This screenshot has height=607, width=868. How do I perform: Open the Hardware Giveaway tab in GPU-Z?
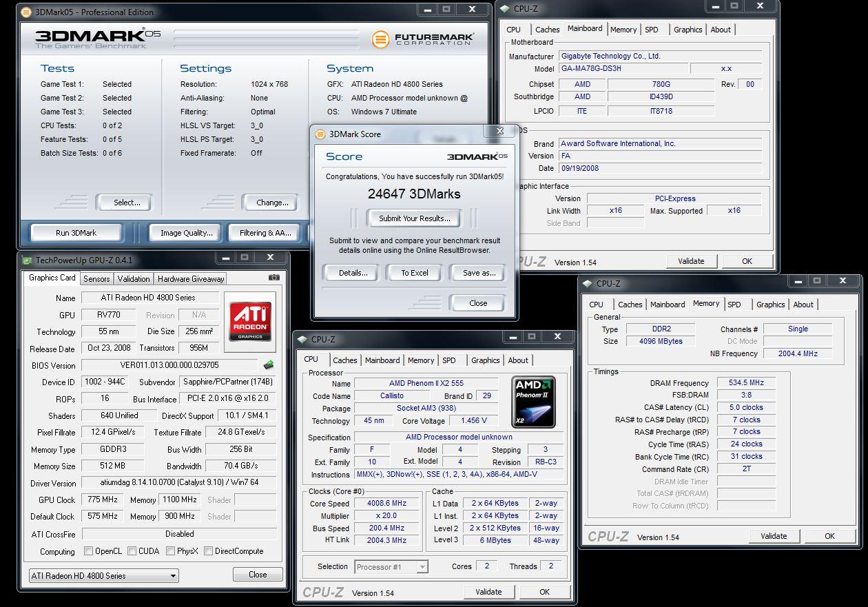pos(191,278)
